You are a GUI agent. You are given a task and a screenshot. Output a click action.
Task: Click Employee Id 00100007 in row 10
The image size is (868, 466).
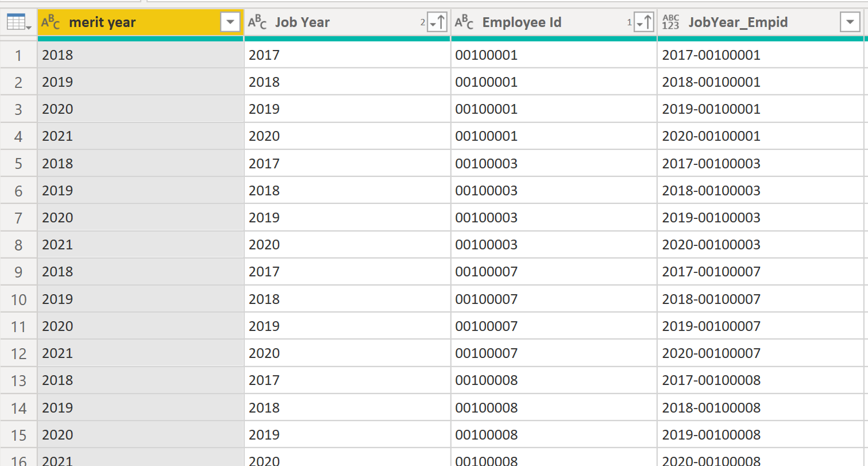(554, 299)
